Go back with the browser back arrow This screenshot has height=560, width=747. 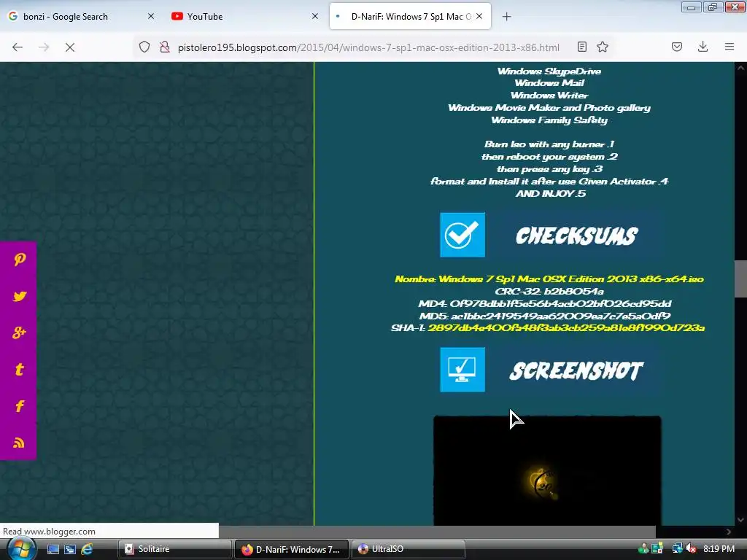point(18,47)
